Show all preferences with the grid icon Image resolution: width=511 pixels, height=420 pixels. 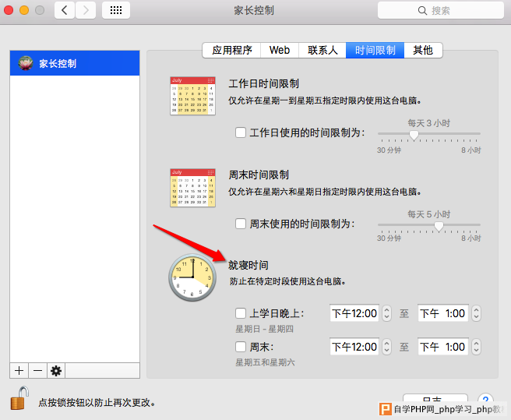116,10
